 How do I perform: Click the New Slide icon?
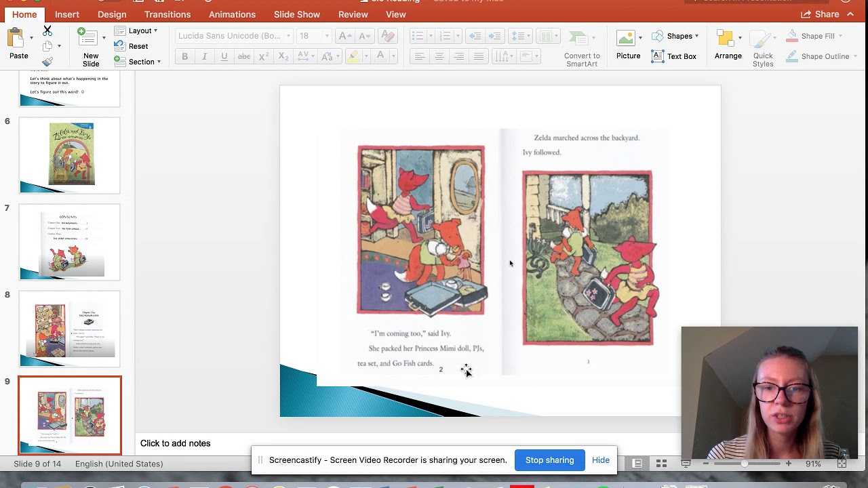pos(87,37)
